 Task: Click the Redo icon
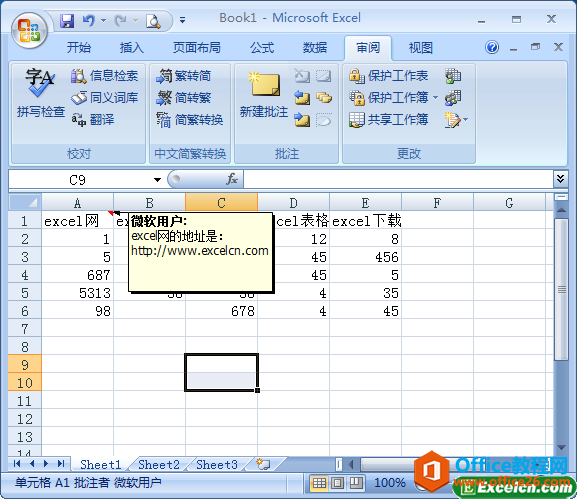[120, 21]
